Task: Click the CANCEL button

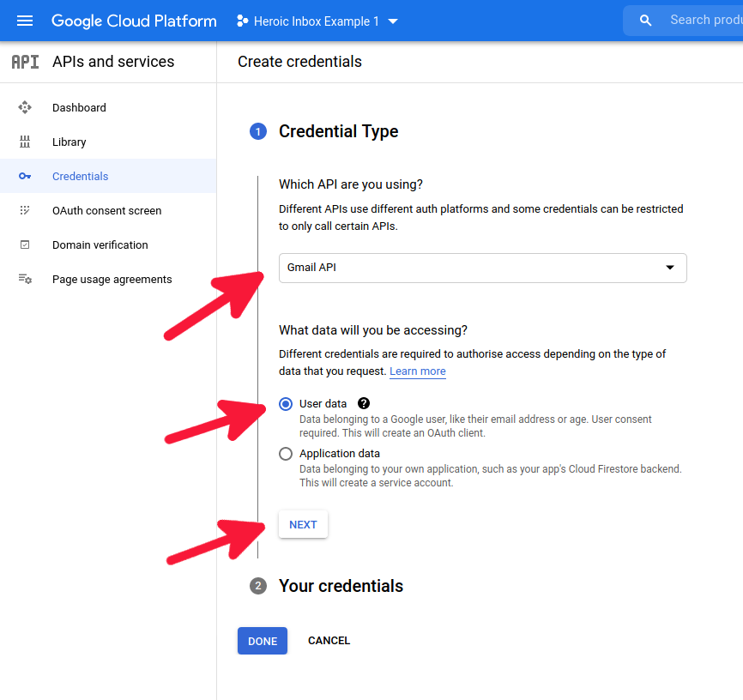Action: pos(329,641)
